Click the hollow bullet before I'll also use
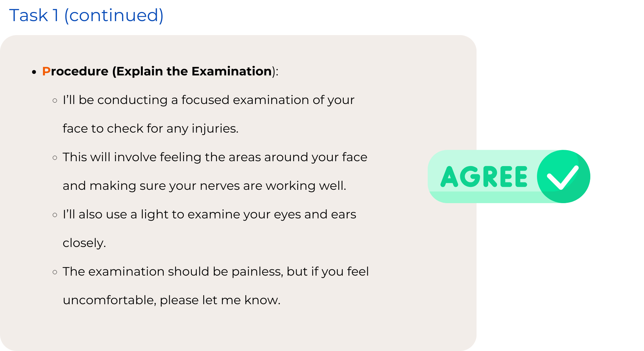This screenshot has height=351, width=644. (55, 215)
